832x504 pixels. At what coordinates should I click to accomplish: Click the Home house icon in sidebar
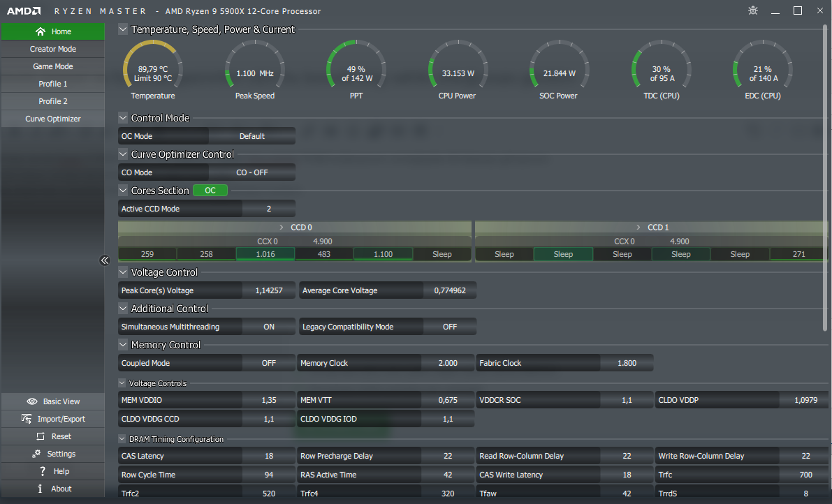[41, 31]
